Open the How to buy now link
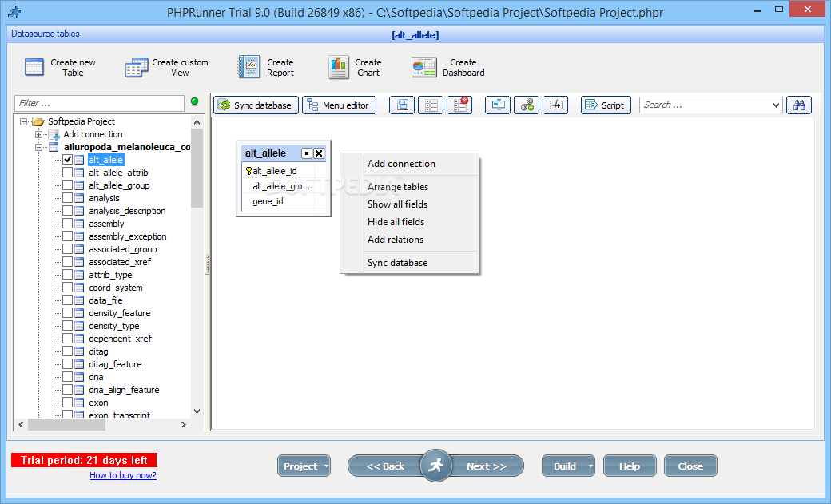Image resolution: width=831 pixels, height=504 pixels. pyautogui.click(x=123, y=475)
